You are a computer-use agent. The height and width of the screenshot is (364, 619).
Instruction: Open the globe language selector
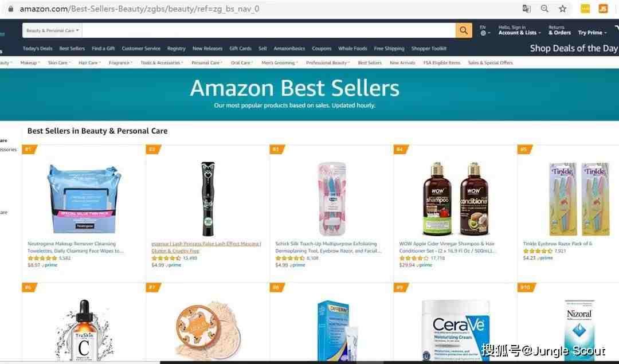click(485, 30)
